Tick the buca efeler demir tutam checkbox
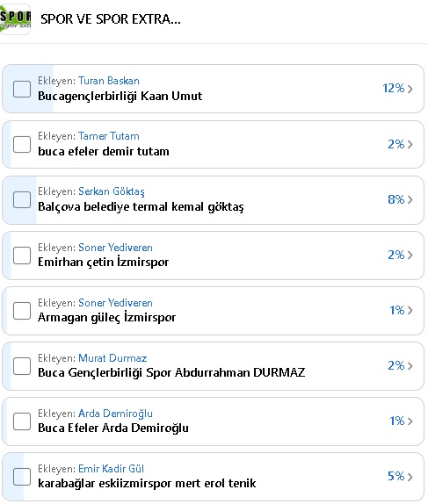The height and width of the screenshot is (504, 428). click(22, 144)
